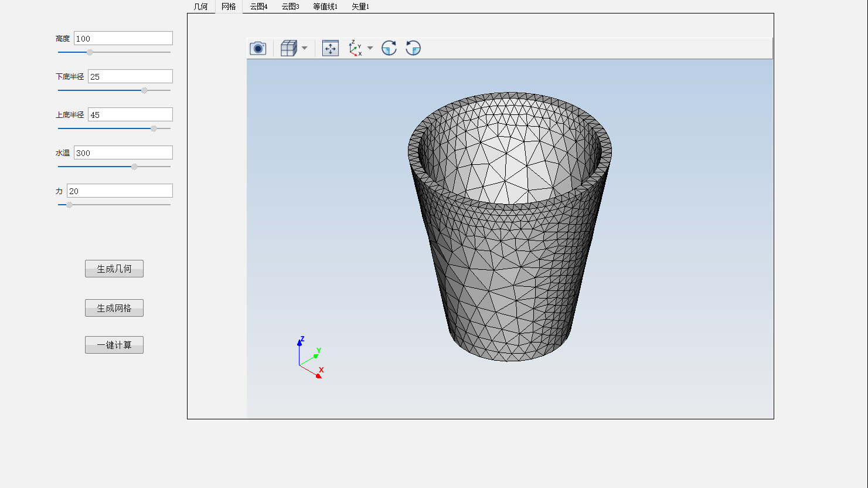Click the cube display mode icon
The width and height of the screenshot is (868, 488).
click(288, 48)
